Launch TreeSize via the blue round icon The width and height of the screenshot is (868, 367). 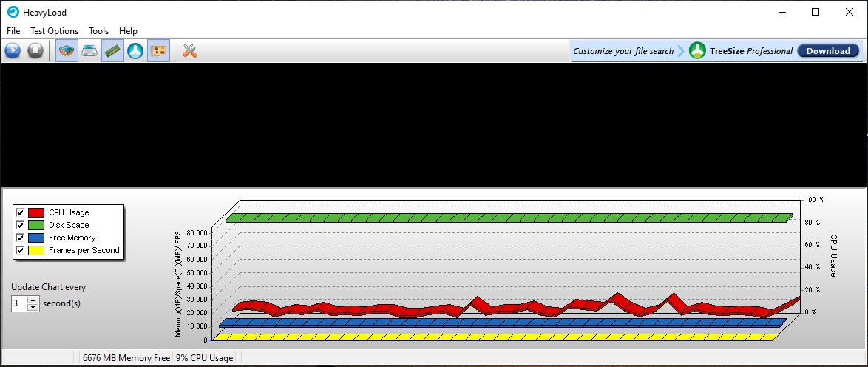pos(135,51)
